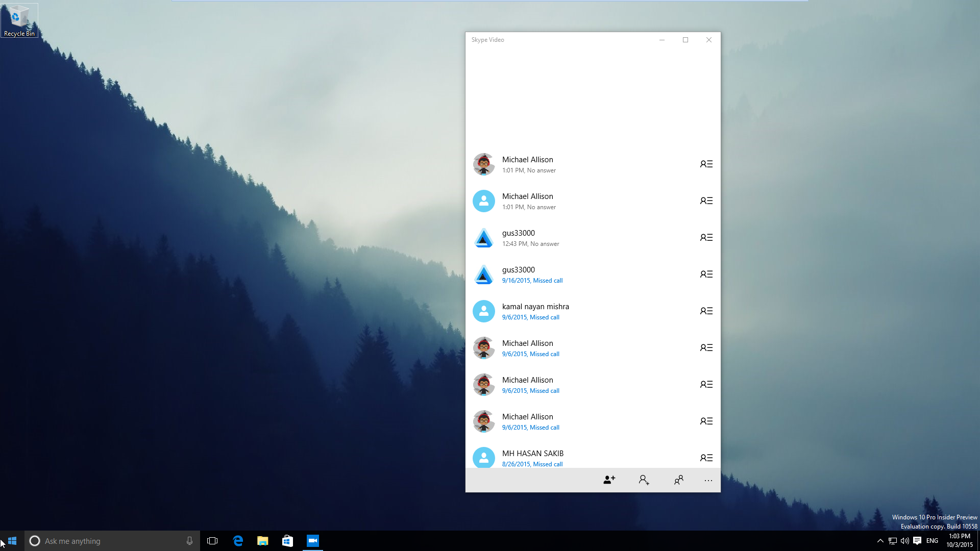Launch Microsoft Edge from the taskbar

(238, 541)
